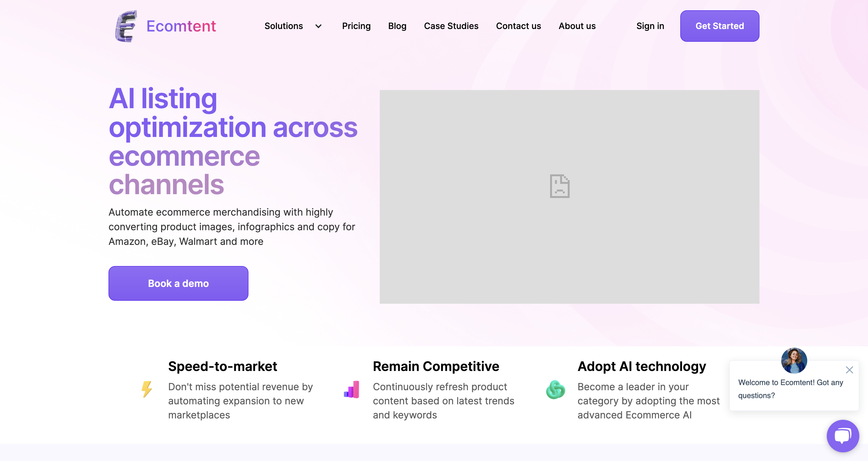Dismiss the welcome chat popup
This screenshot has height=461, width=868.
pos(849,370)
